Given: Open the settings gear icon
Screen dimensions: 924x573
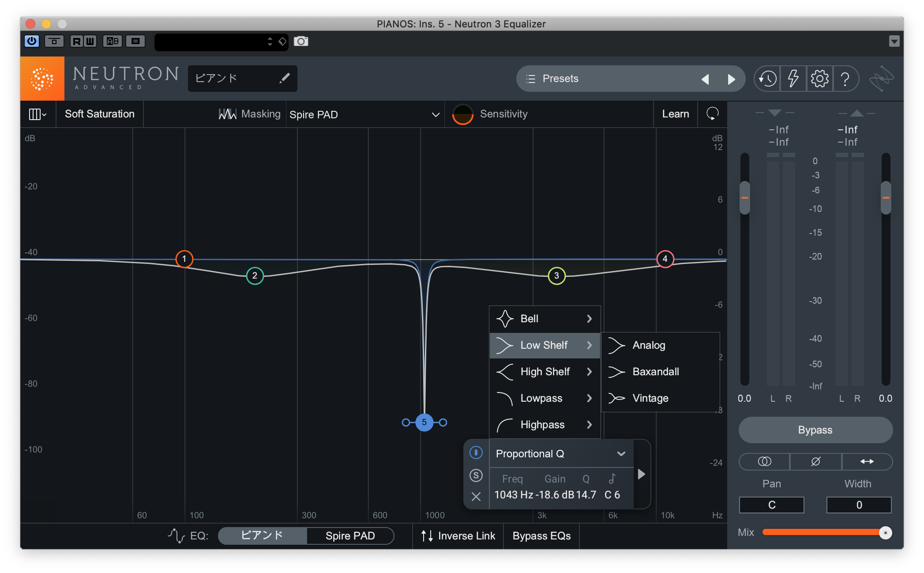Looking at the screenshot, I should (x=819, y=79).
